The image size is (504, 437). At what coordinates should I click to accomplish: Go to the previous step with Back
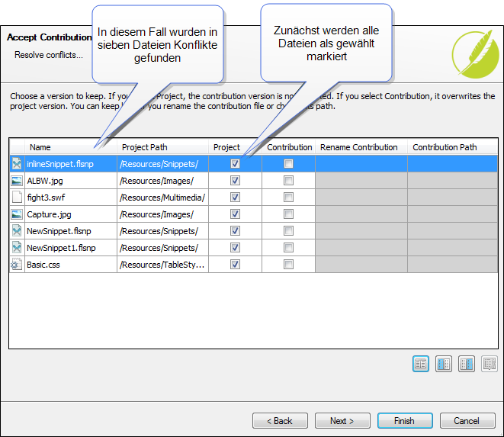(x=280, y=421)
